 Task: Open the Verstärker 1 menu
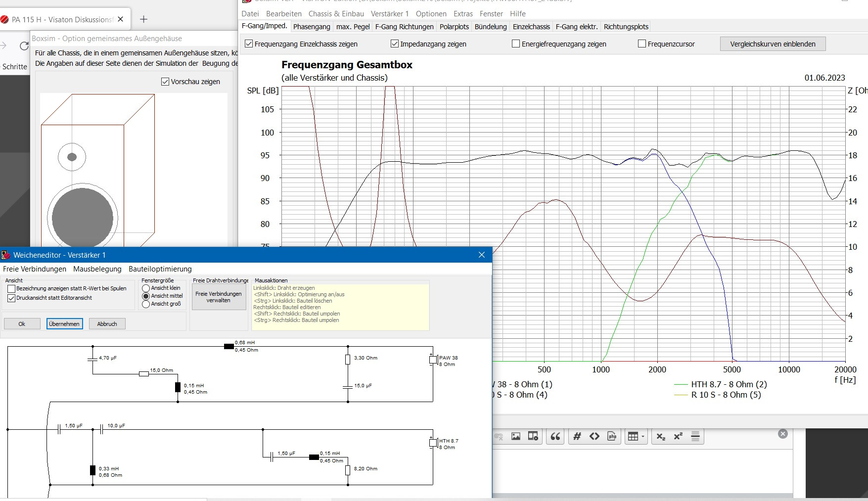[390, 14]
